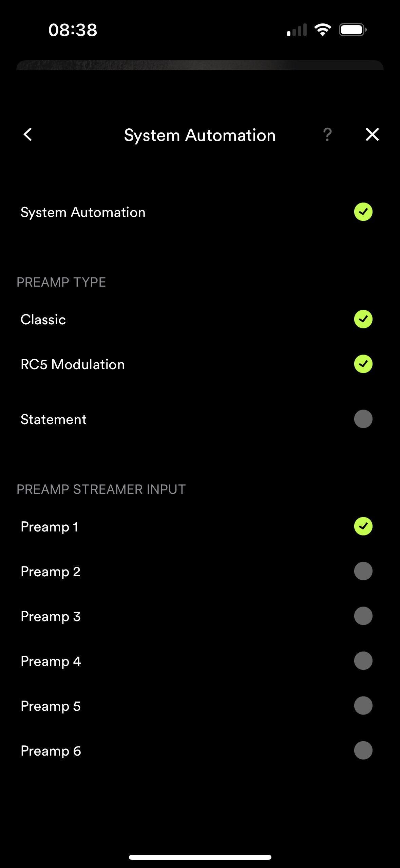The image size is (400, 868).
Task: Choose the Preamp 3 radio circle
Action: point(363,616)
